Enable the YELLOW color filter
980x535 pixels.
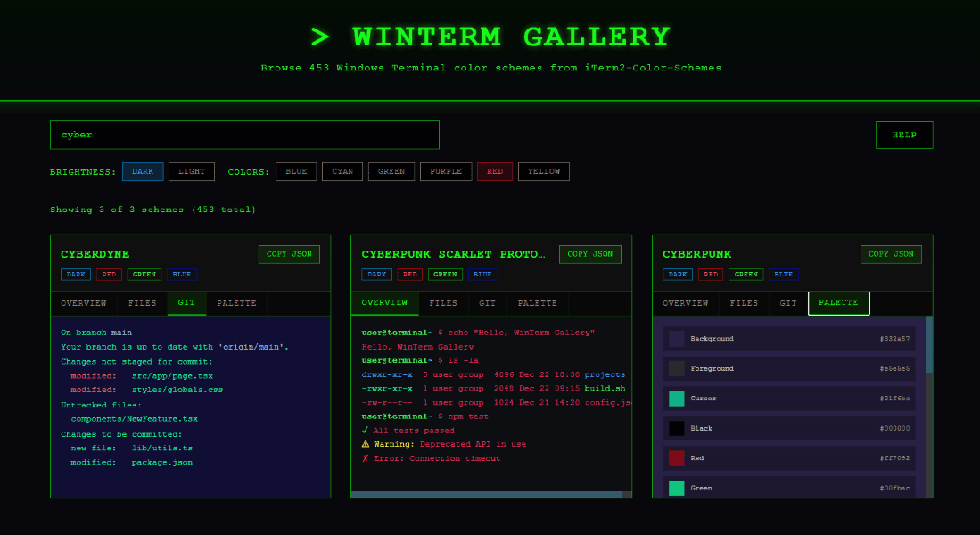coord(543,171)
